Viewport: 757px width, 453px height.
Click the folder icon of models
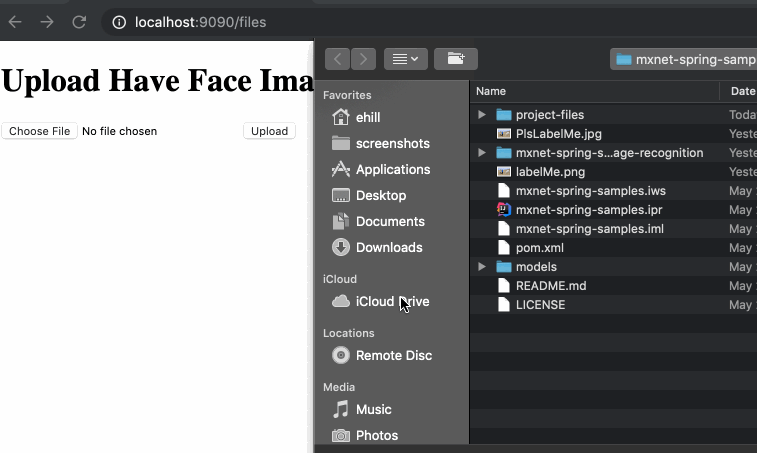coord(504,267)
